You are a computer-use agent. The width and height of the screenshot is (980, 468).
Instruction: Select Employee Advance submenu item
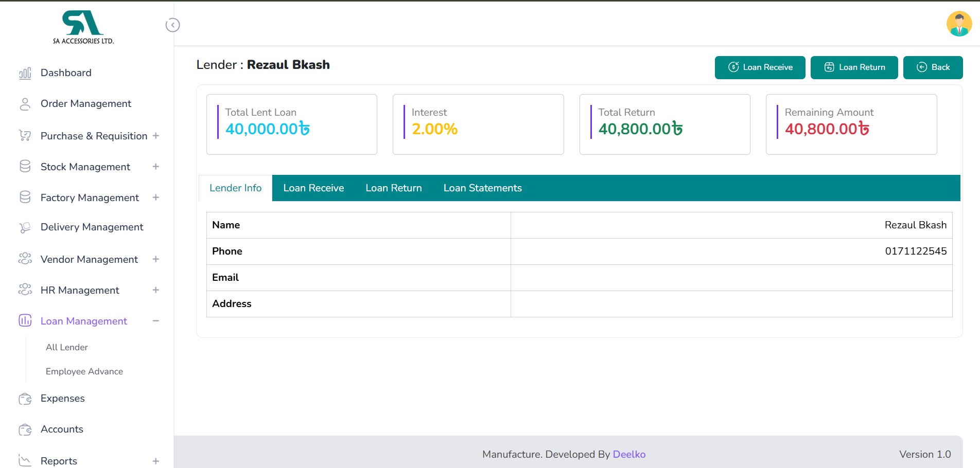pos(84,371)
